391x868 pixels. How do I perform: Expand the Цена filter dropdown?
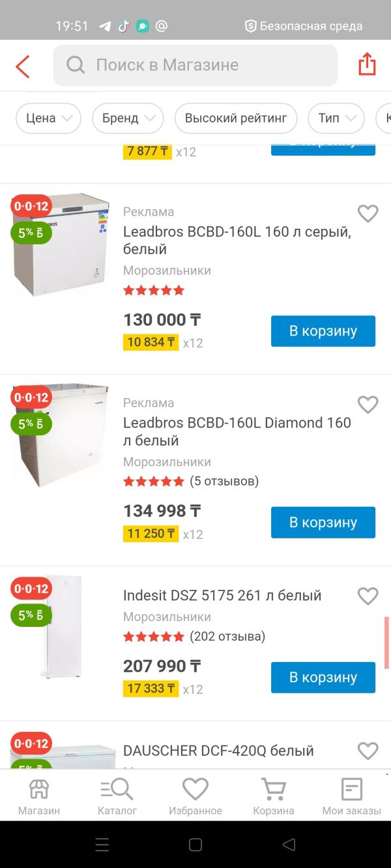[x=48, y=119]
